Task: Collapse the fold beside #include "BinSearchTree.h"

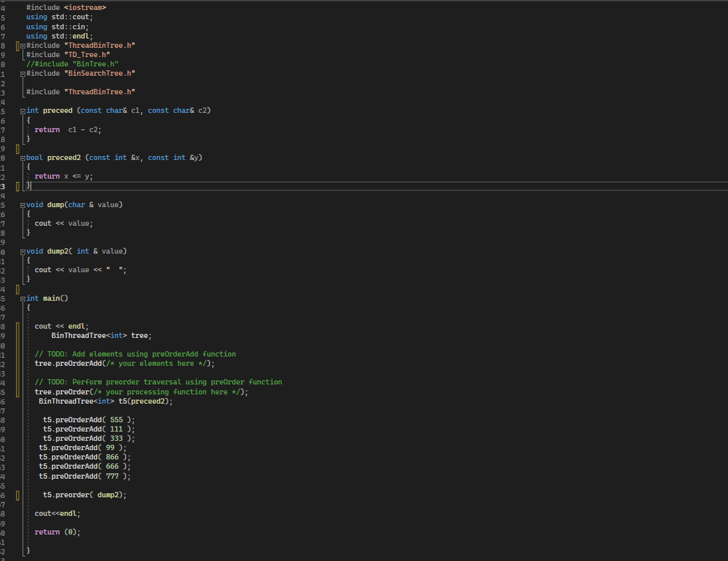Action: 23,74
